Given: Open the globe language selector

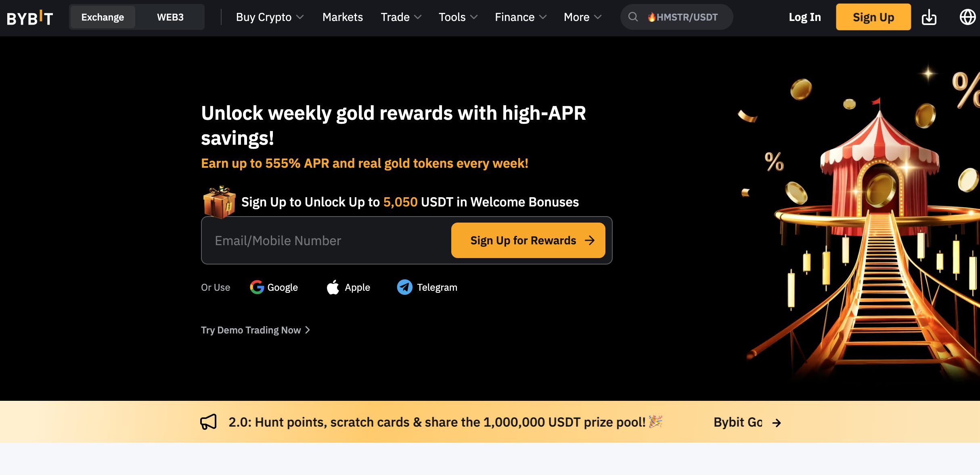Looking at the screenshot, I should 967,17.
